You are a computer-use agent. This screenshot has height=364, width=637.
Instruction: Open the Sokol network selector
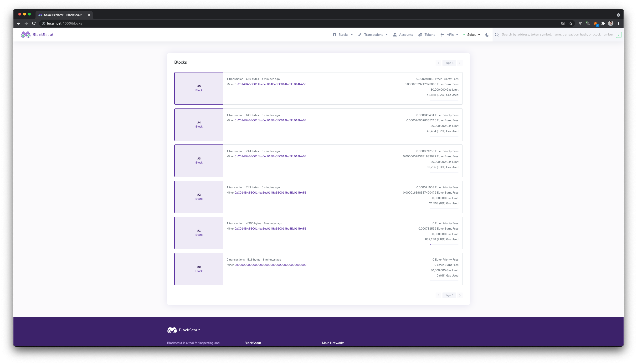472,35
